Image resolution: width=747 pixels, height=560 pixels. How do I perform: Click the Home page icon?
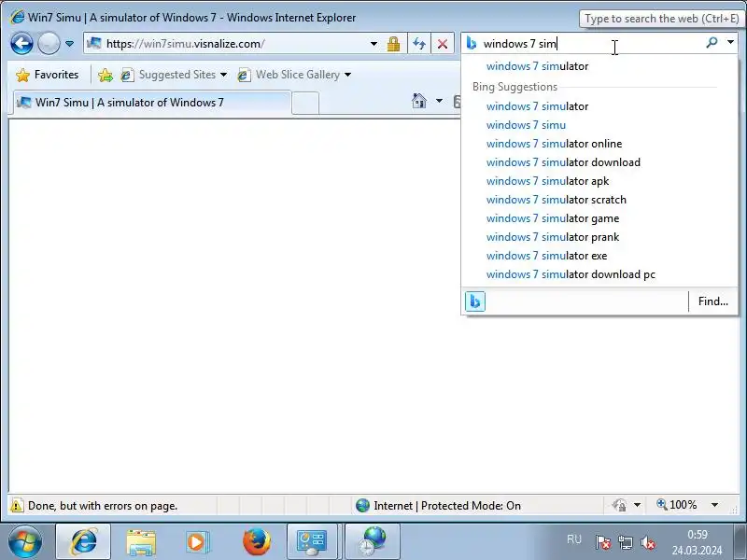(x=419, y=101)
